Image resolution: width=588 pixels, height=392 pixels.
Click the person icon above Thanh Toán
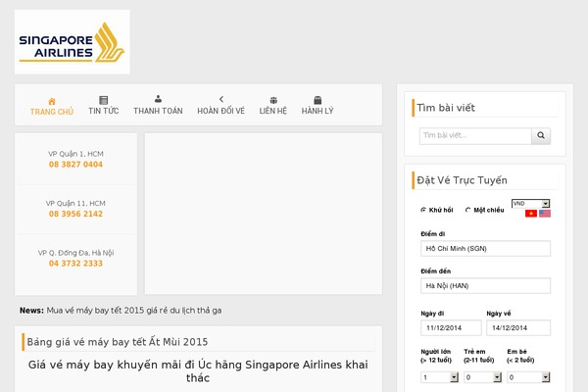click(x=158, y=99)
